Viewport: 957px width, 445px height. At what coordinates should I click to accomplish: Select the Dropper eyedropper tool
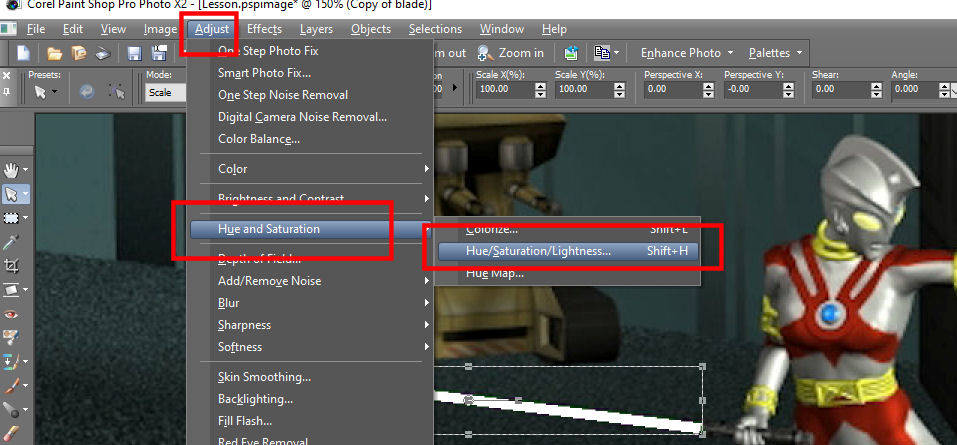pyautogui.click(x=10, y=242)
